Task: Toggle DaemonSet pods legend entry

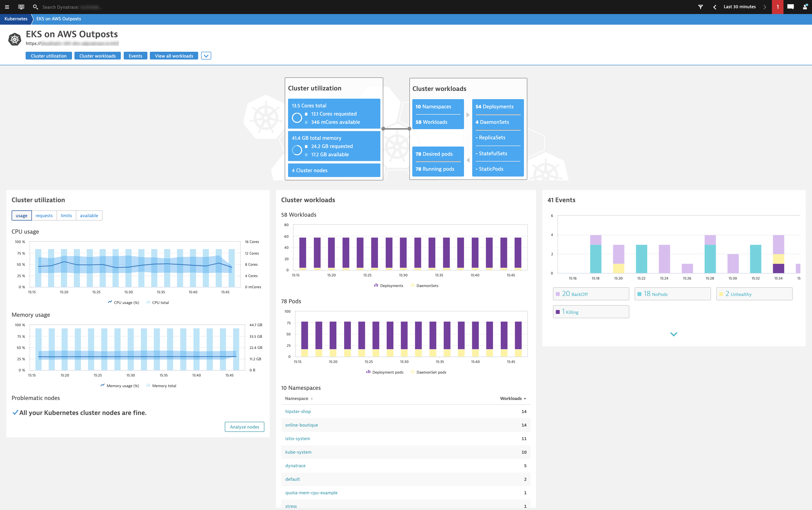Action: 428,372
